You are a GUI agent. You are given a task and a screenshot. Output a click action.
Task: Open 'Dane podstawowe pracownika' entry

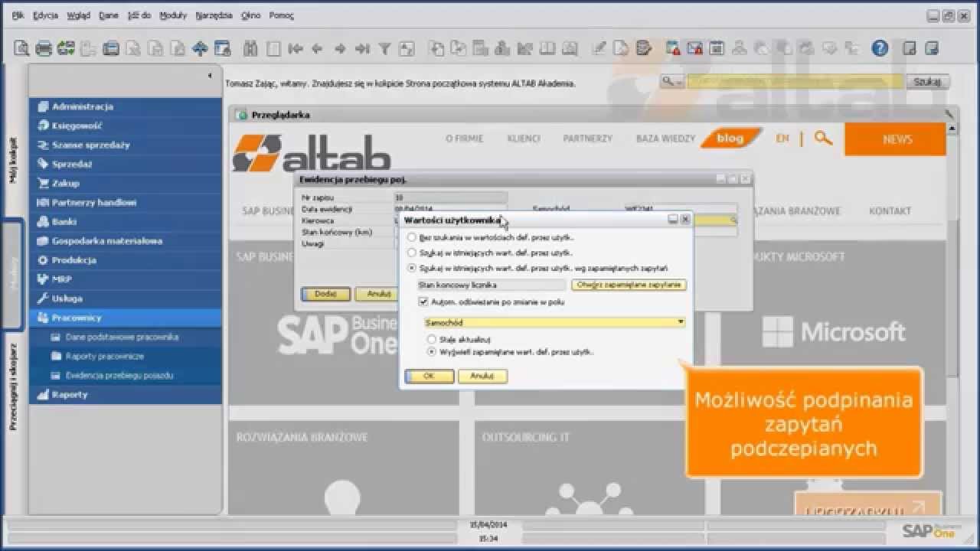pyautogui.click(x=122, y=337)
